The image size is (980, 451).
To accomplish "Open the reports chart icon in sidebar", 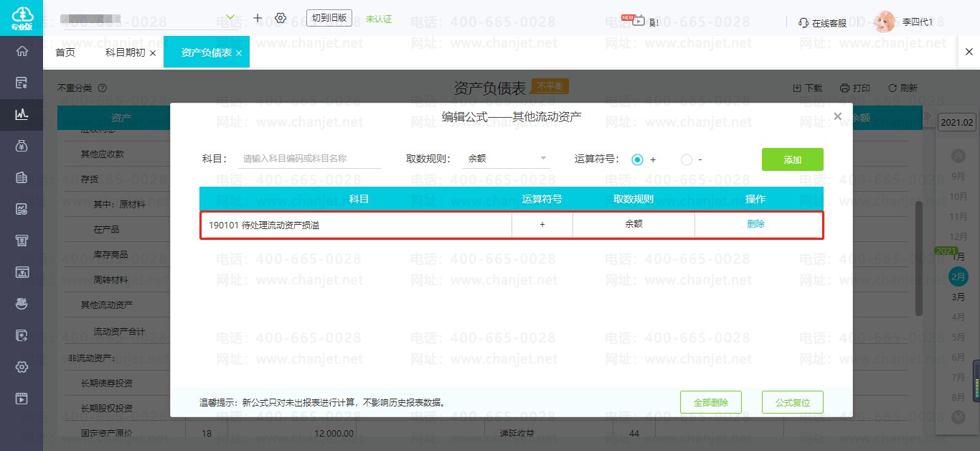I will [22, 114].
